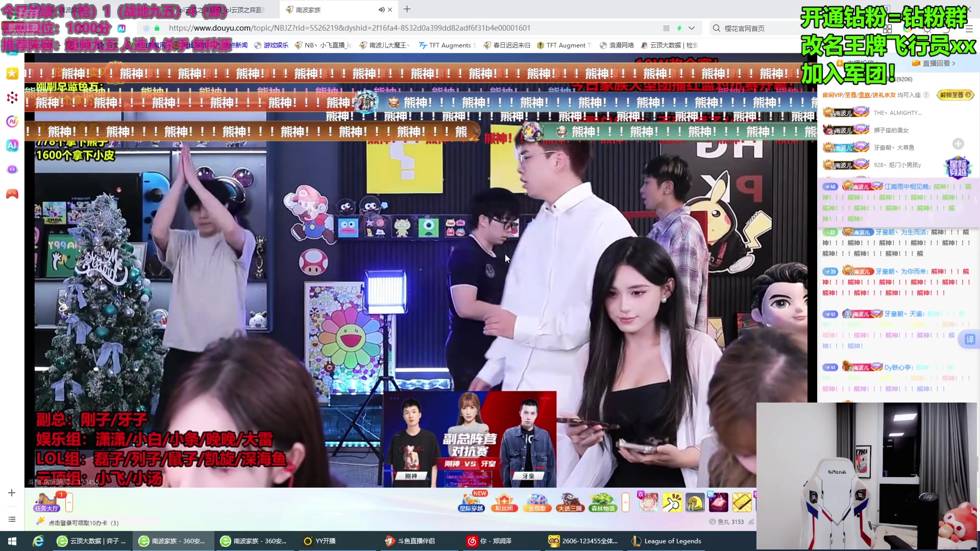Expand the address bar dropdown chevron
The width and height of the screenshot is (980, 551).
[x=692, y=28]
